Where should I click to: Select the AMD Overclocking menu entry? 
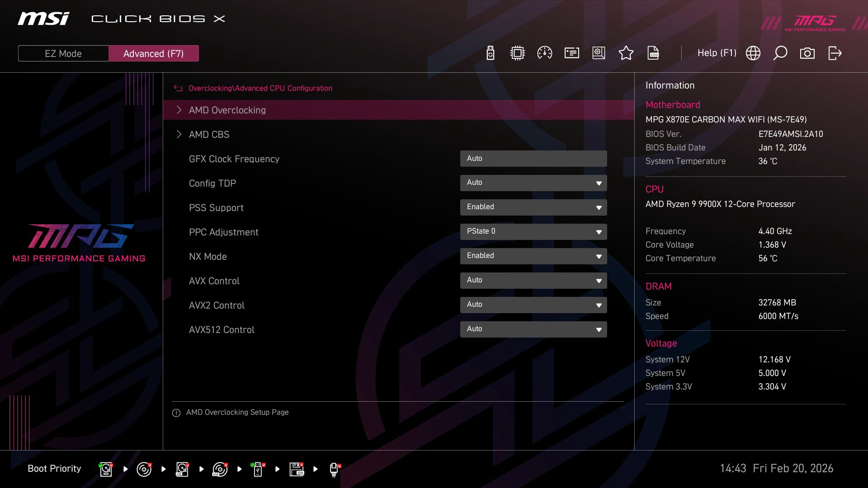pos(227,110)
